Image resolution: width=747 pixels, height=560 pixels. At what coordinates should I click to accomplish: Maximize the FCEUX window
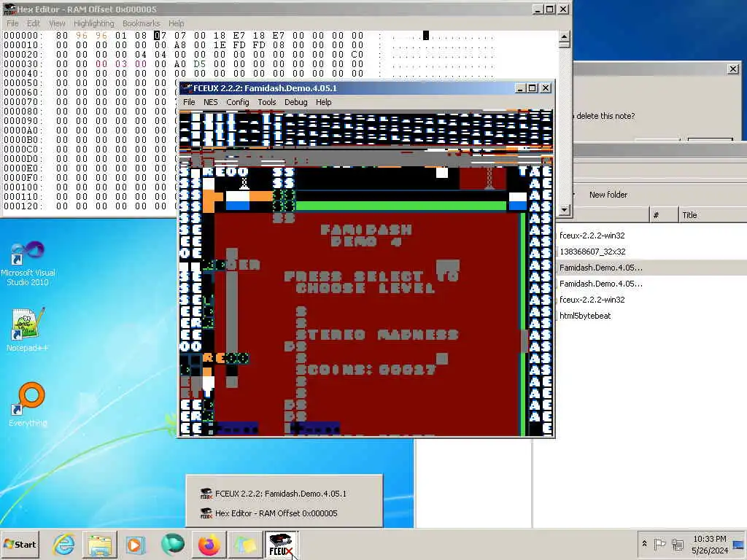click(533, 88)
